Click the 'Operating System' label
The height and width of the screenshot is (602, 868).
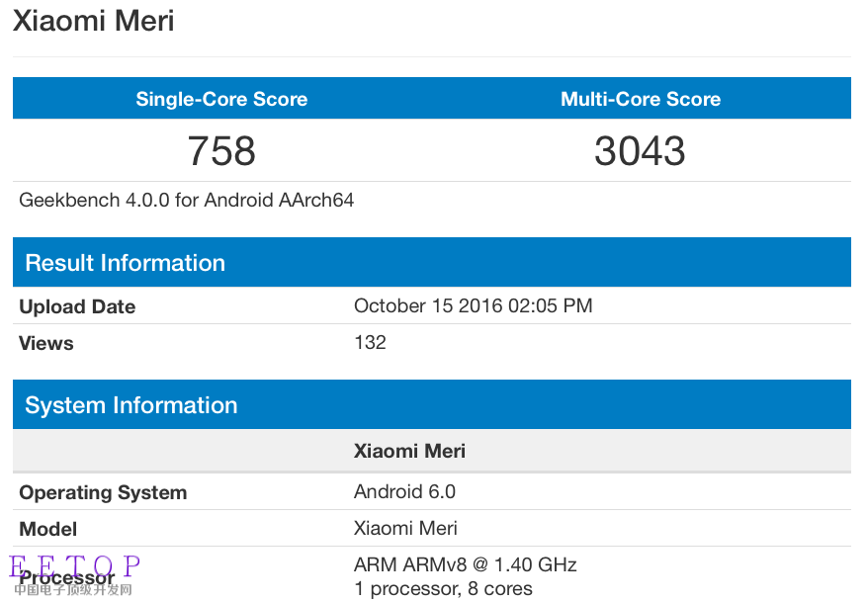click(103, 492)
